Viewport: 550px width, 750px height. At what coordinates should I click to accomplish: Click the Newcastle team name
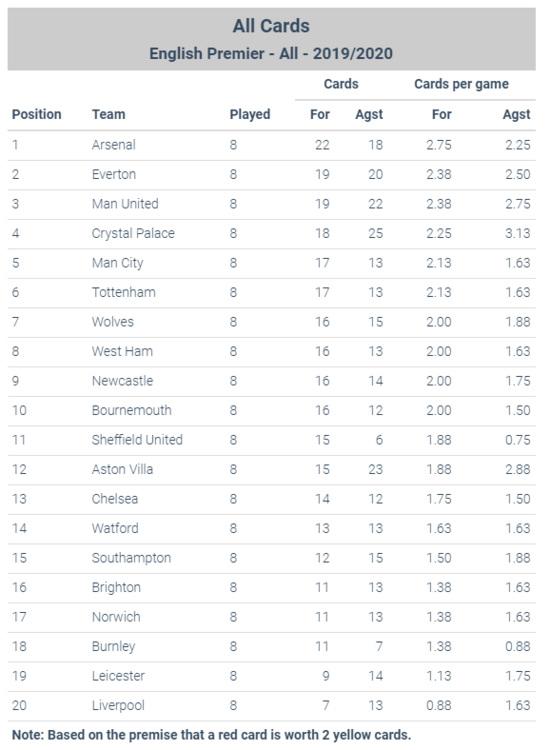tap(122, 381)
